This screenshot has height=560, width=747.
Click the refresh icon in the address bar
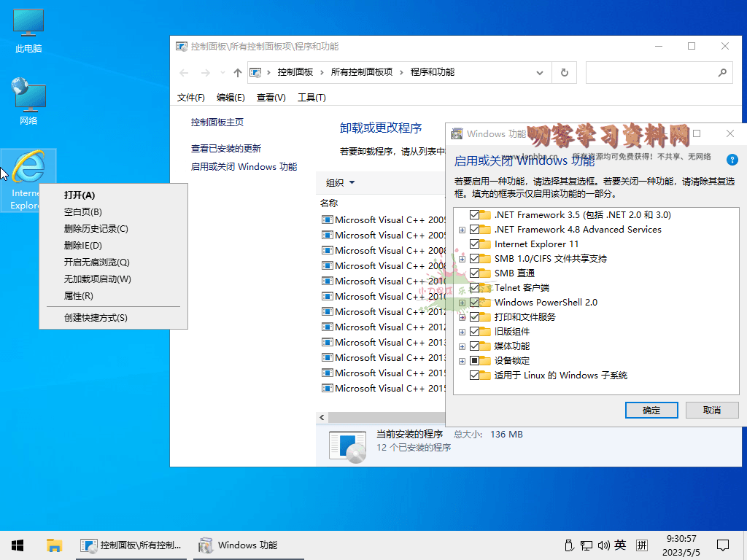point(564,72)
